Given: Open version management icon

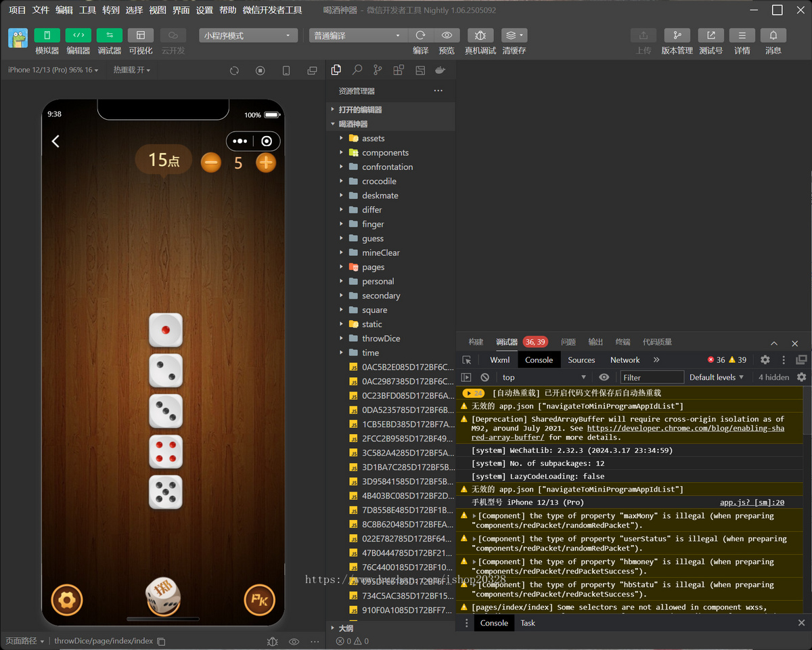Looking at the screenshot, I should coord(677,35).
